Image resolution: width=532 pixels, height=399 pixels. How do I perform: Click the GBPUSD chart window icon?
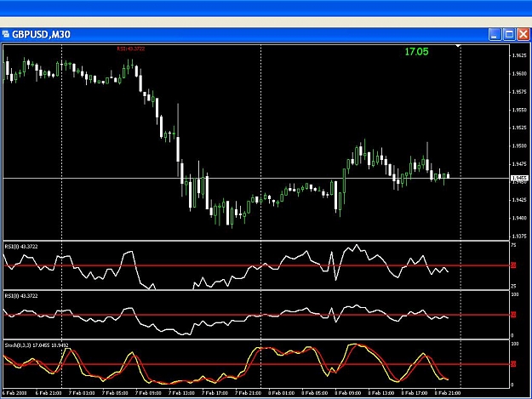pos(6,34)
